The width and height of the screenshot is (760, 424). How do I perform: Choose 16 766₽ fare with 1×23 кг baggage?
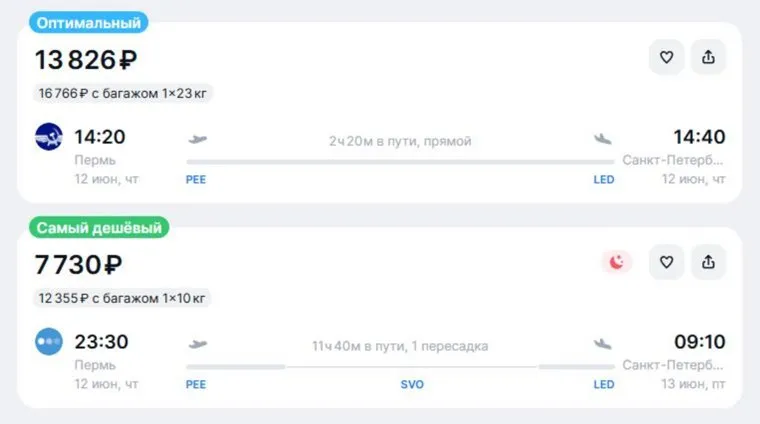[124, 93]
